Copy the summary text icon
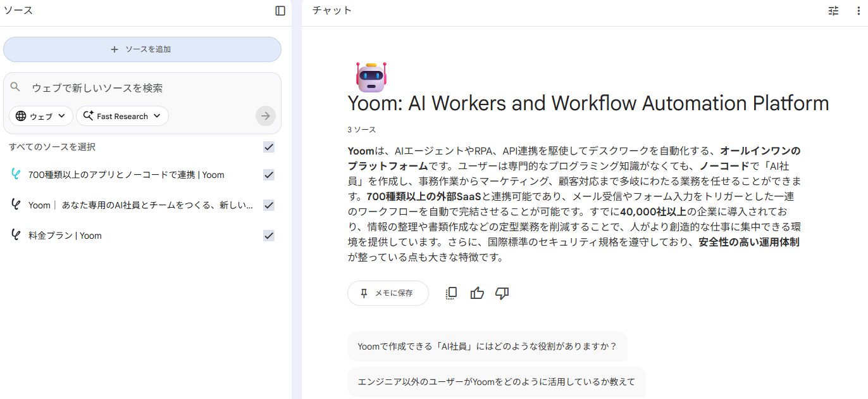868x399 pixels. (x=451, y=293)
